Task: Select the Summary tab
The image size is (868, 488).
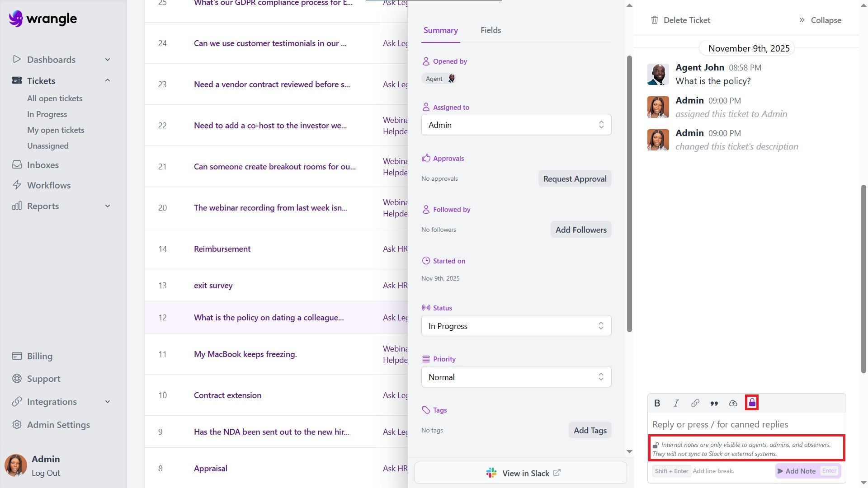Action: pos(440,30)
